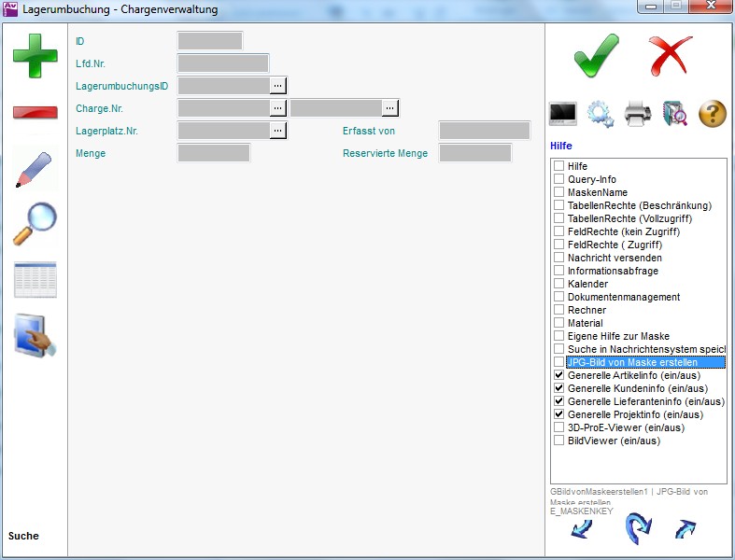Click the printer icon
The image size is (735, 560).
(638, 114)
